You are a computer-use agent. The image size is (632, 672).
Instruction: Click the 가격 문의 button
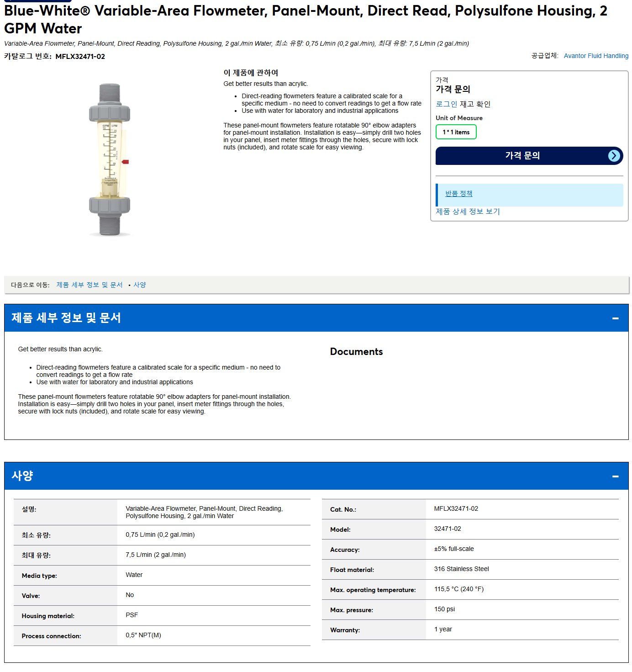tap(529, 156)
